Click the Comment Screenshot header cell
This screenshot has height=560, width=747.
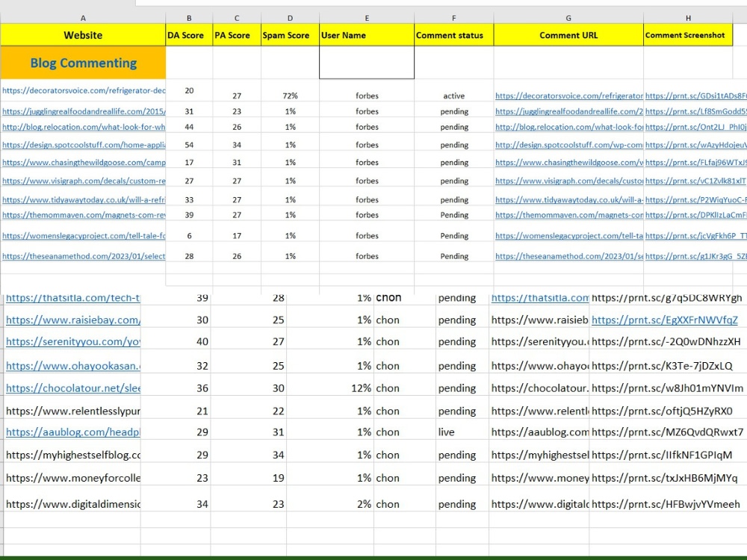coord(688,35)
